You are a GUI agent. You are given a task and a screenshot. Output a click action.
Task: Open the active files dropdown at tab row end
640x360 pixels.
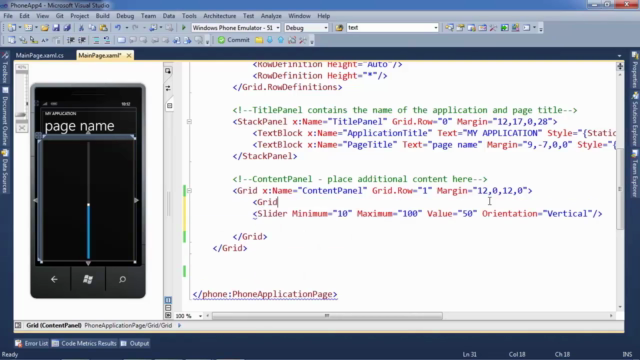coord(619,56)
